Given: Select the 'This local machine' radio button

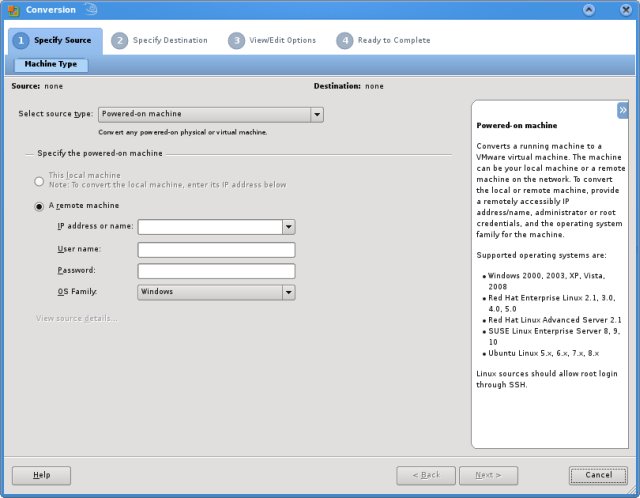Looking at the screenshot, I should (39, 180).
